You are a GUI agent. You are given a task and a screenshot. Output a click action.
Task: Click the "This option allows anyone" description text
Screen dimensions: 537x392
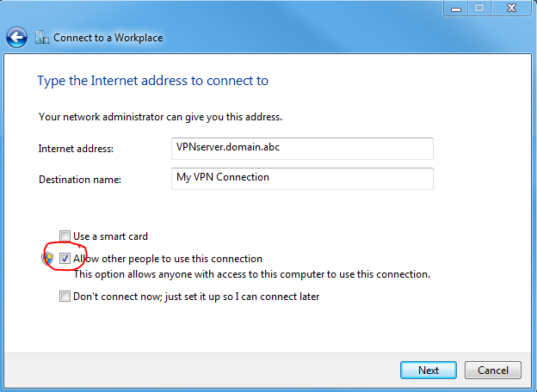(x=251, y=275)
